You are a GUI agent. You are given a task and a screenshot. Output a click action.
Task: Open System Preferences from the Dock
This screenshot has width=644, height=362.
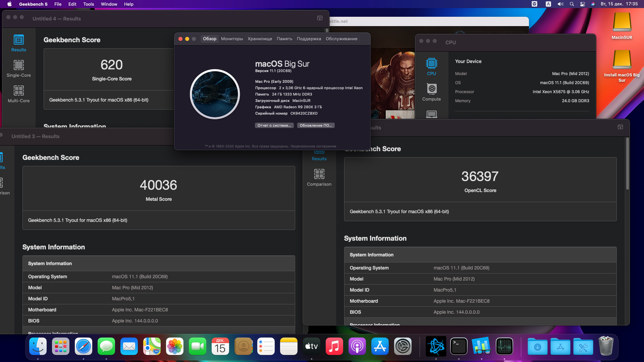tap(402, 347)
